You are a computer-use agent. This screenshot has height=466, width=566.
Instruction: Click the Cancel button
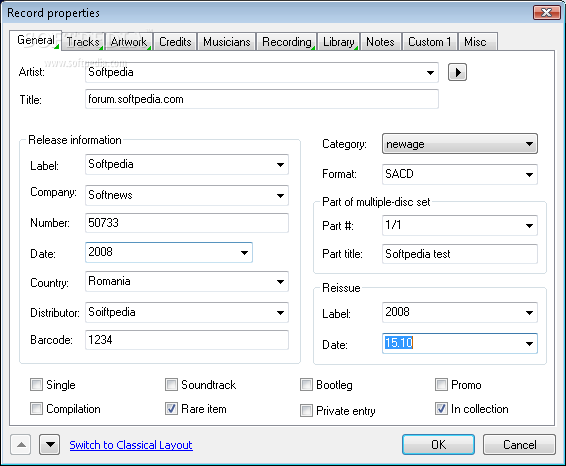pos(519,445)
